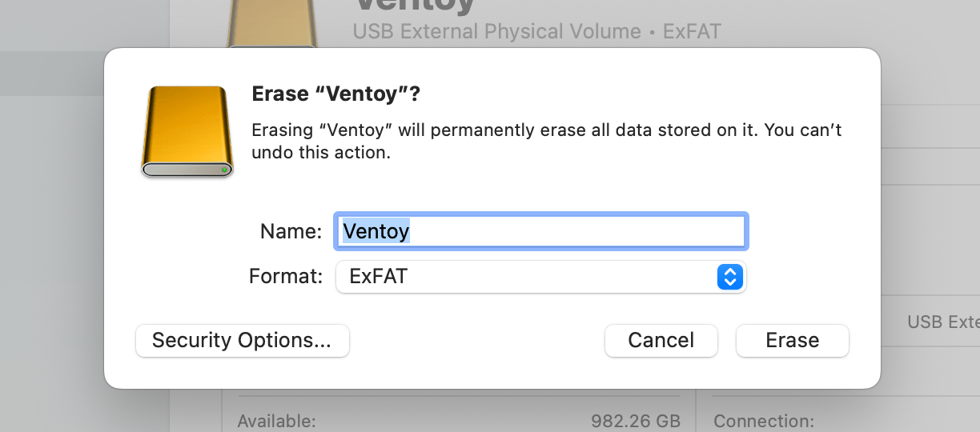
Task: Click the Erase "Ventoy"? dialog heading
Action: pyautogui.click(x=335, y=94)
